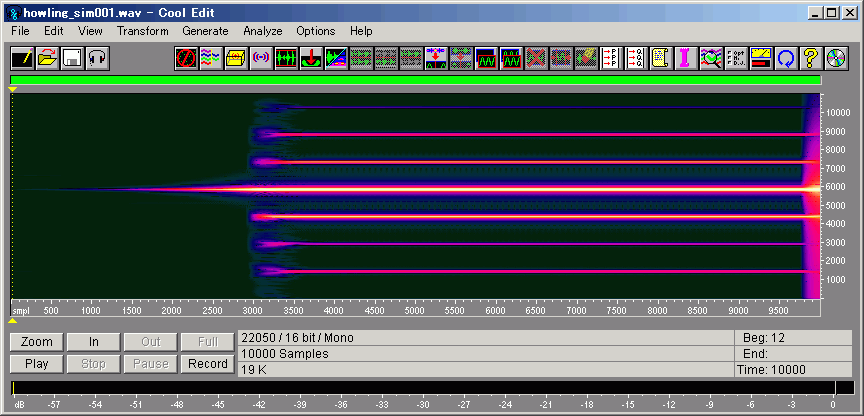
Task: Click the grayed yellow brush icon
Action: click(x=586, y=58)
